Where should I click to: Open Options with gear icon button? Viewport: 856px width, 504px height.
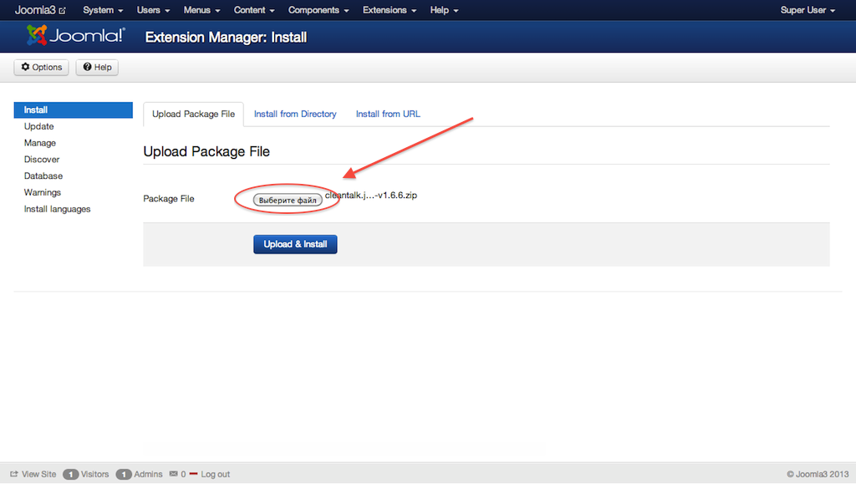pyautogui.click(x=41, y=67)
